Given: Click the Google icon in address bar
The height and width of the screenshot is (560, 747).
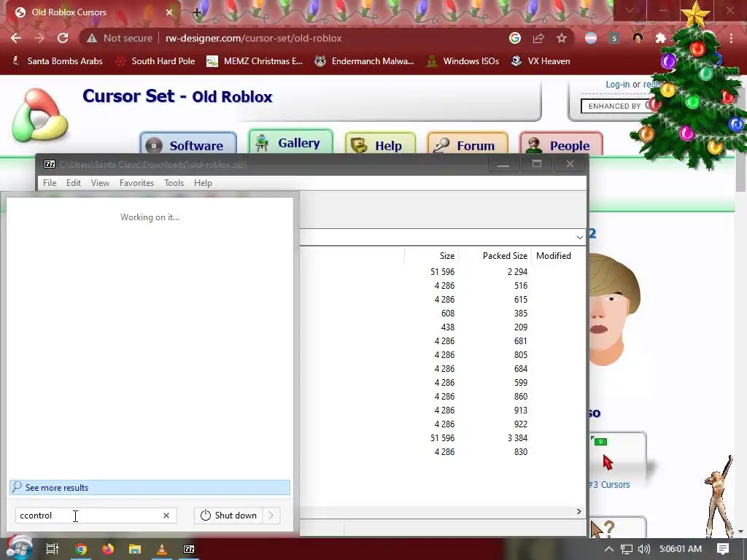Looking at the screenshot, I should point(514,38).
